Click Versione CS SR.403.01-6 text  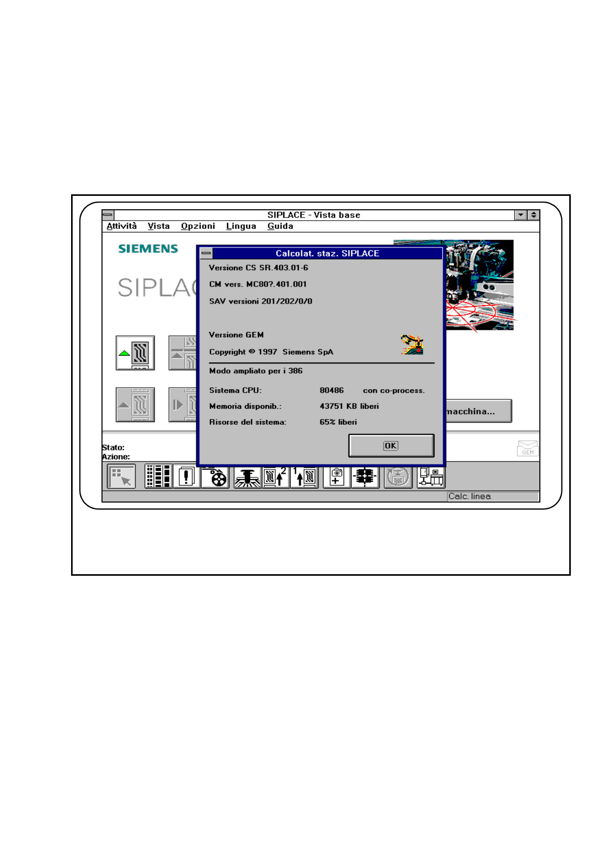pos(259,268)
